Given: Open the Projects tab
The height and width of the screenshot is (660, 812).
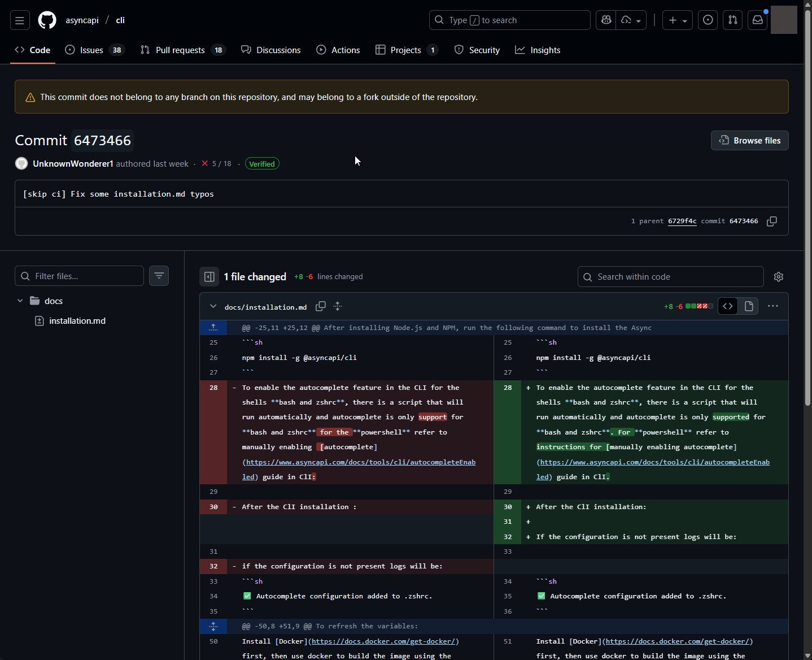Looking at the screenshot, I should point(407,50).
